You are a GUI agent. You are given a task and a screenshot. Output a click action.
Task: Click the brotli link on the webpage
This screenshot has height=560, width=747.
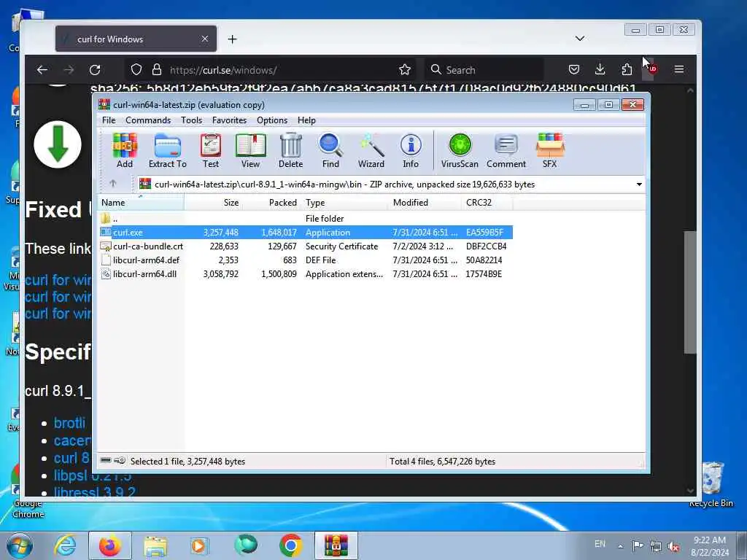tap(69, 423)
